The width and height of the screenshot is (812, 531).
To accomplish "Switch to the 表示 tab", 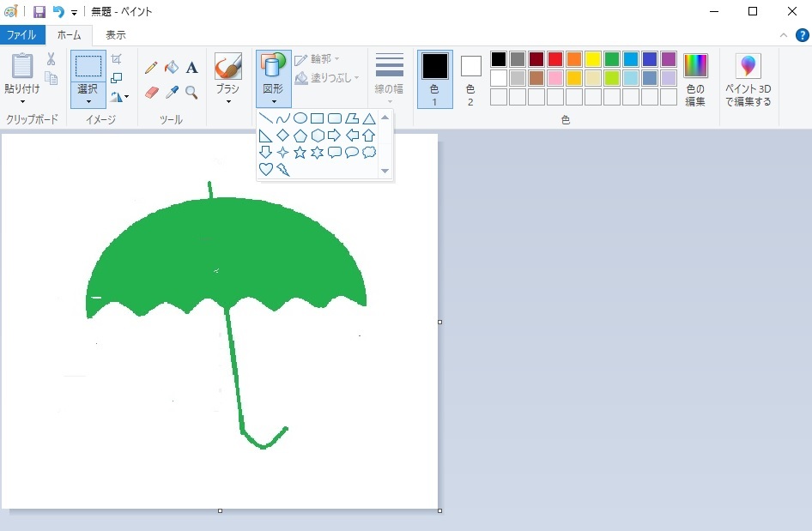I will (x=116, y=35).
